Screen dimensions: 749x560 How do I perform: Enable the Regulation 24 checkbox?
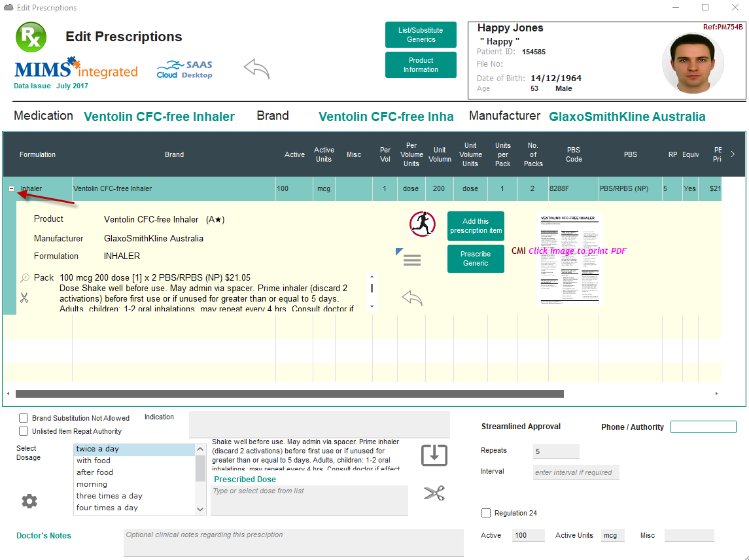click(x=486, y=513)
